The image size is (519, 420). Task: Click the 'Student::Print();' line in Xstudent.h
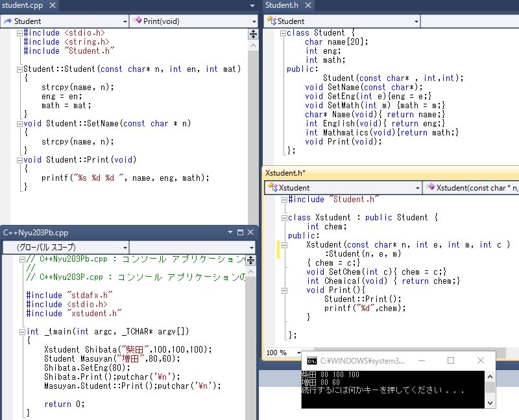click(x=363, y=299)
